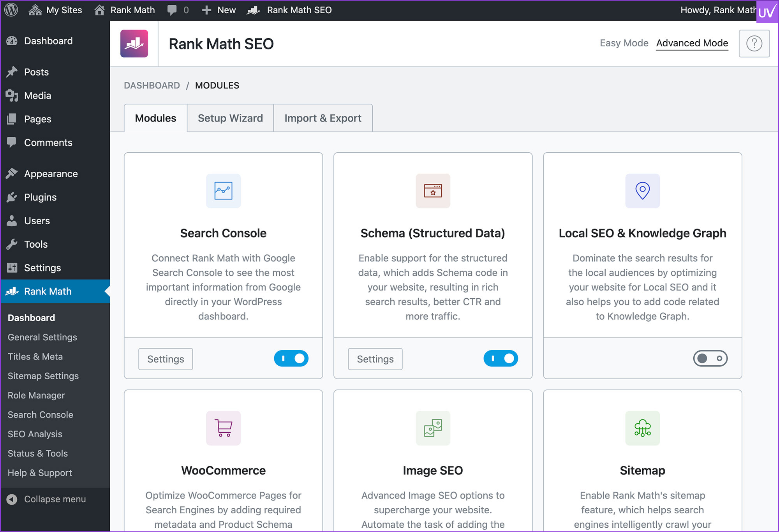This screenshot has height=532, width=779.
Task: Enable Local SEO & Knowledge Graph module
Action: 710,358
